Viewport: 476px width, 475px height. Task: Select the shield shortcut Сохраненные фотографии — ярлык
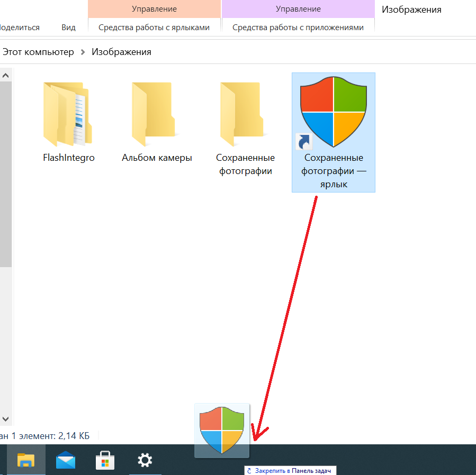click(x=334, y=132)
